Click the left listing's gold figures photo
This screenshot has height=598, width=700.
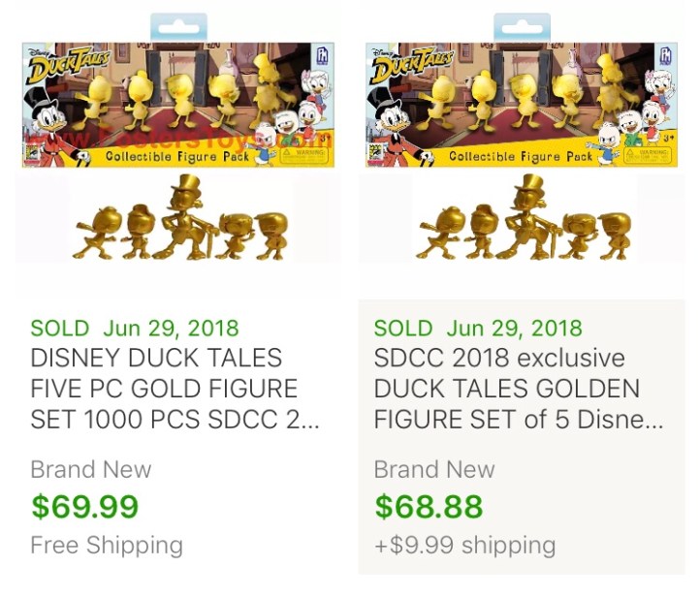(179, 221)
